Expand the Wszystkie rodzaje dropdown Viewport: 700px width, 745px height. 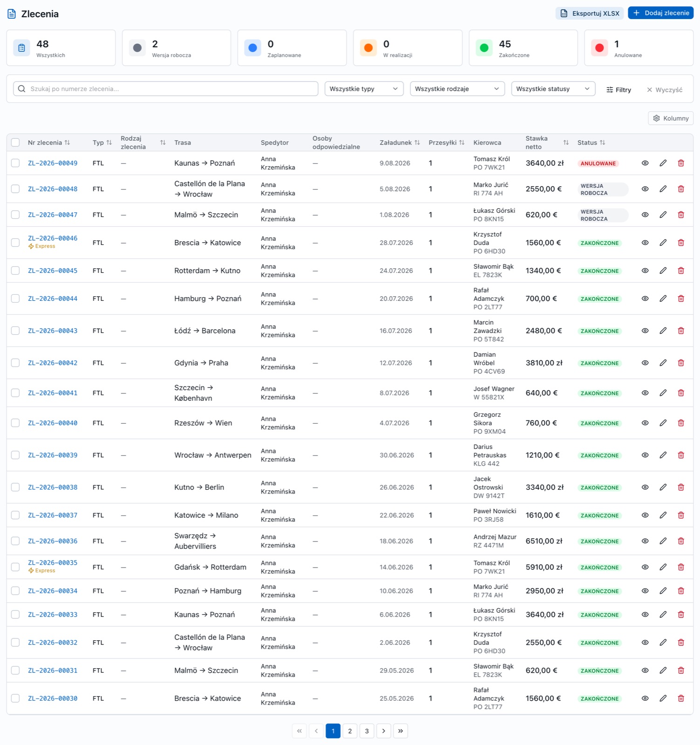pyautogui.click(x=457, y=89)
